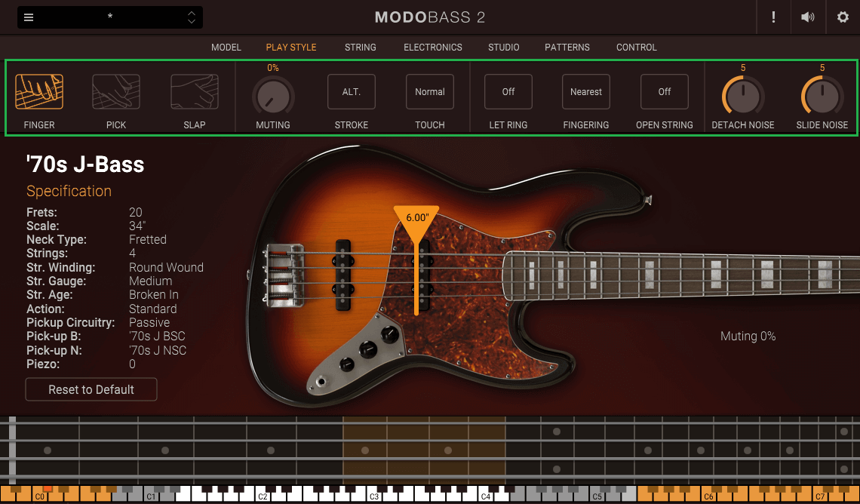Switch to the PLAY STYLE tab
Image resolution: width=860 pixels, height=504 pixels.
click(290, 48)
